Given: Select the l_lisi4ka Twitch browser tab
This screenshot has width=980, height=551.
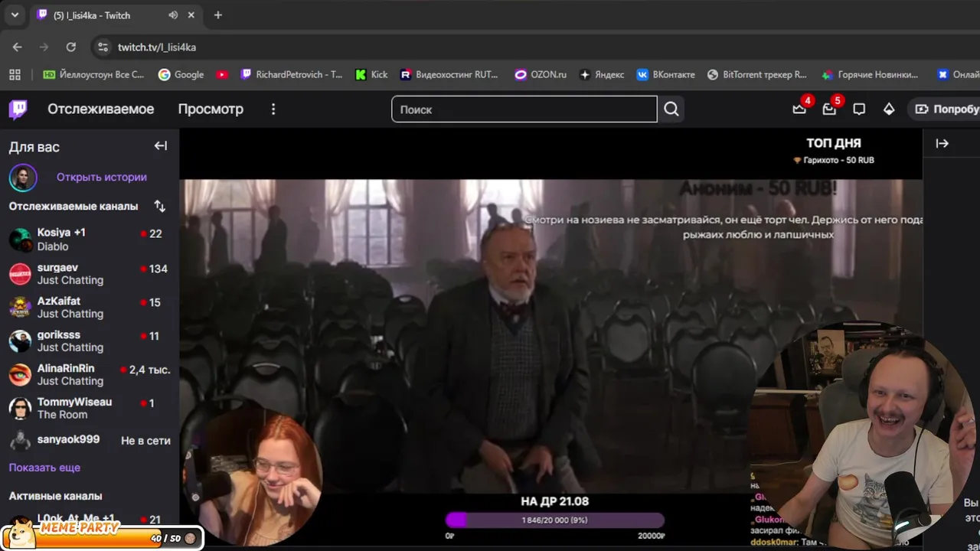Looking at the screenshot, I should pyautogui.click(x=116, y=15).
